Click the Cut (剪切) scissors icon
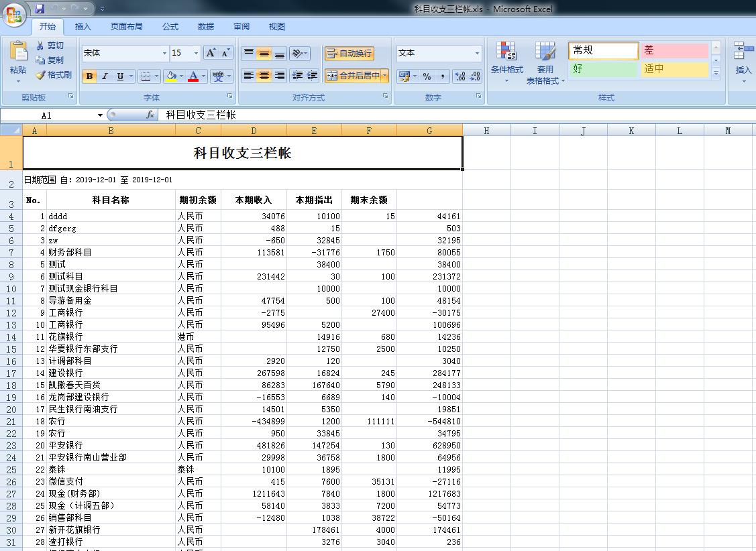 click(x=40, y=46)
